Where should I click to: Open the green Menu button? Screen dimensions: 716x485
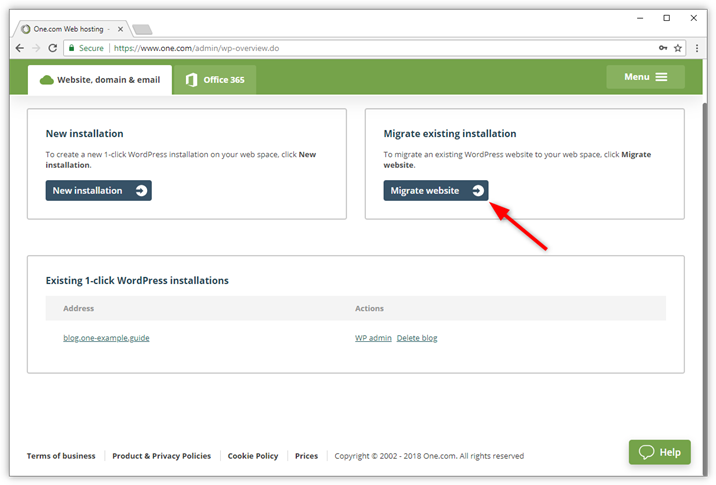click(x=645, y=77)
